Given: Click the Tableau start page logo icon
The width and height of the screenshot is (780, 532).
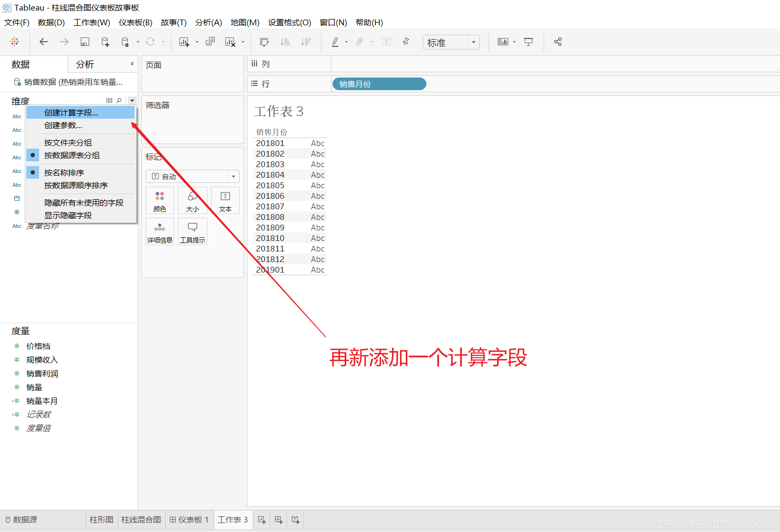Looking at the screenshot, I should pyautogui.click(x=15, y=42).
